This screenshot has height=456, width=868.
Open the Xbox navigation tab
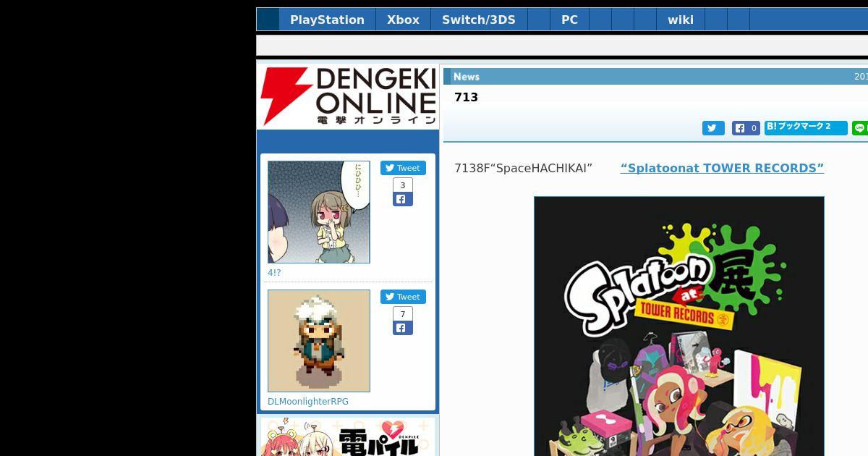pyautogui.click(x=403, y=20)
